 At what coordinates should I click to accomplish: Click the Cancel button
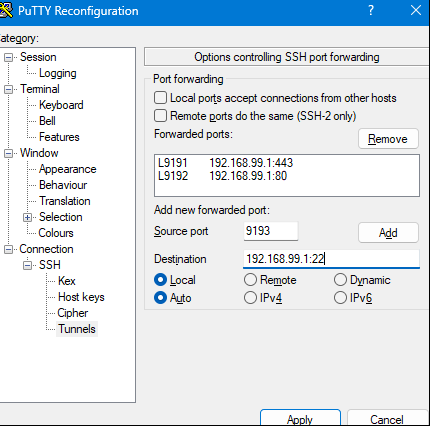pyautogui.click(x=387, y=418)
